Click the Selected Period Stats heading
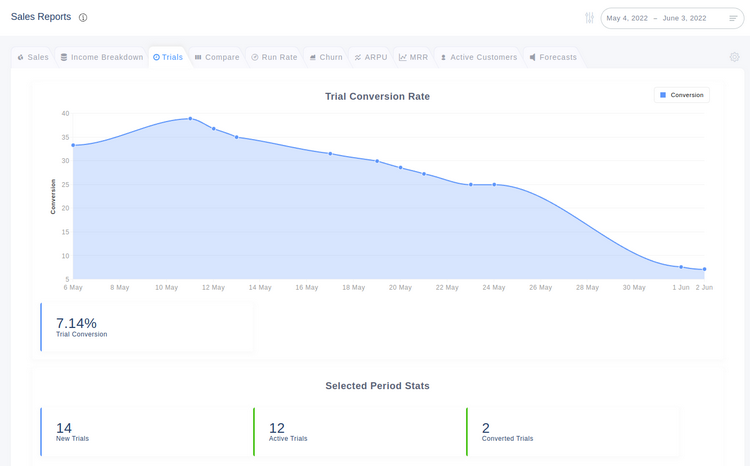 (377, 386)
